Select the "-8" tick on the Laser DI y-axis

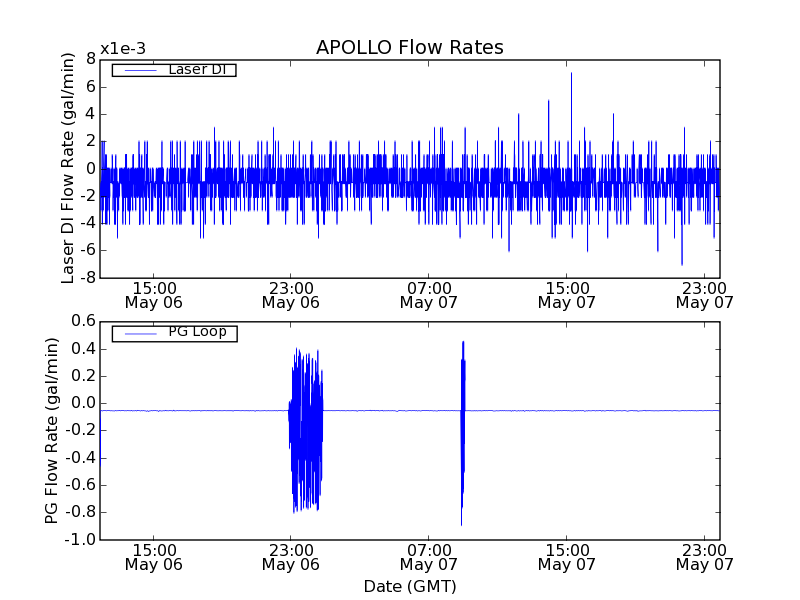coord(86,278)
